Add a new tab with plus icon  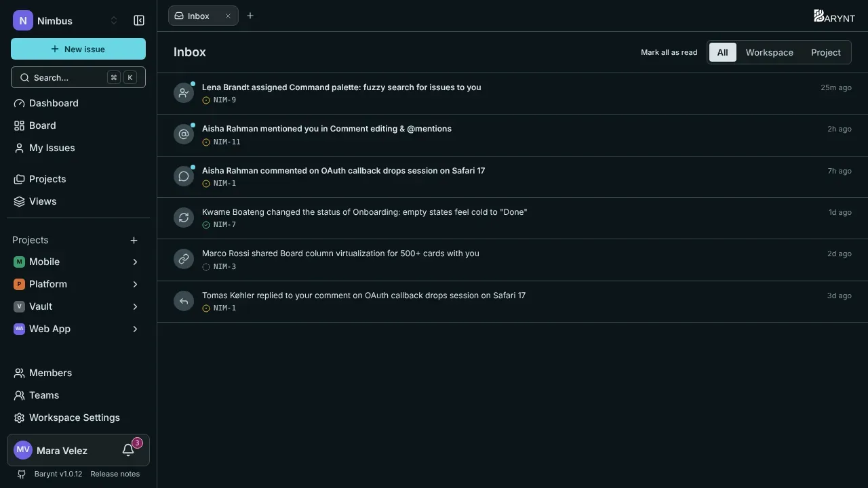pos(250,16)
